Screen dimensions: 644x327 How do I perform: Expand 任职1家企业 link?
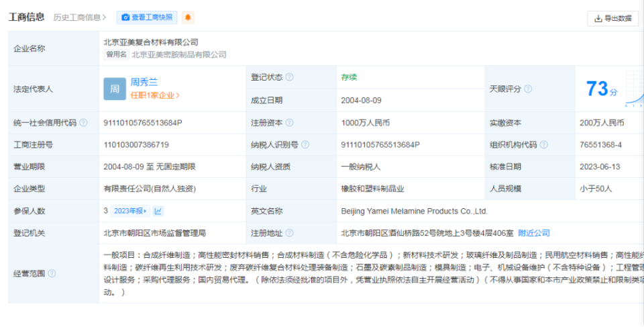click(x=155, y=95)
